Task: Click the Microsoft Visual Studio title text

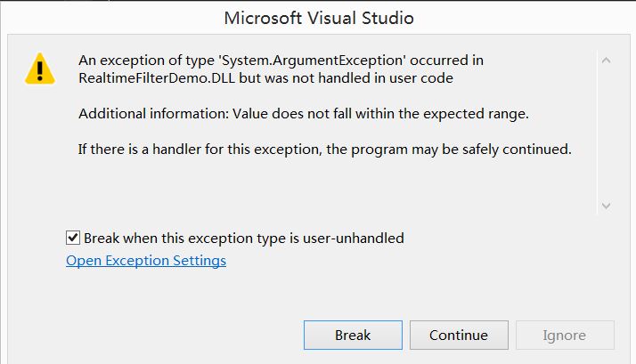Action: 319,18
